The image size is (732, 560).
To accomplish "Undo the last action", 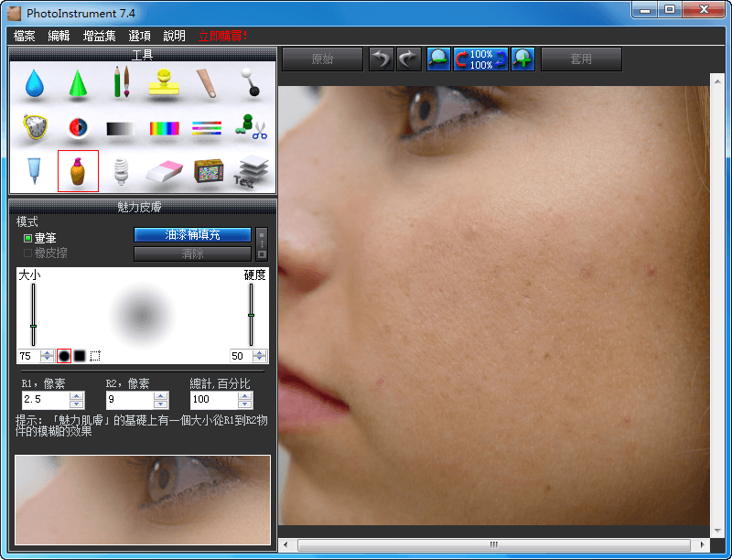I will click(382, 59).
